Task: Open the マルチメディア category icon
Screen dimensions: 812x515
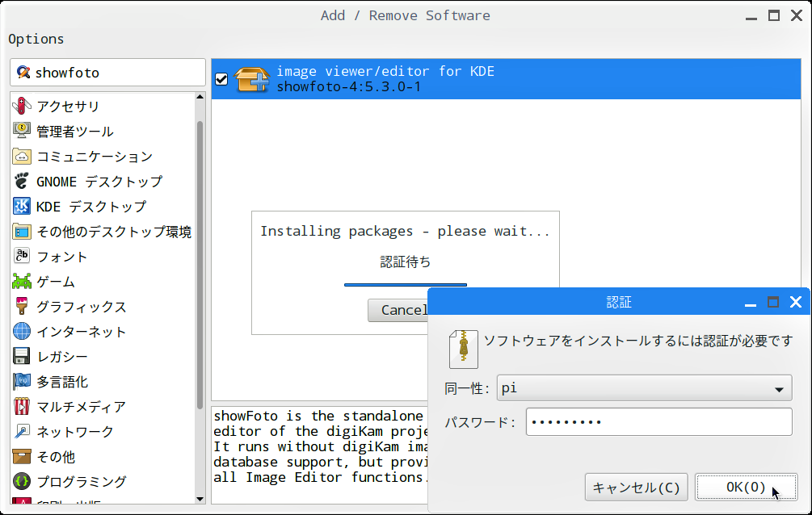Action: click(x=21, y=406)
